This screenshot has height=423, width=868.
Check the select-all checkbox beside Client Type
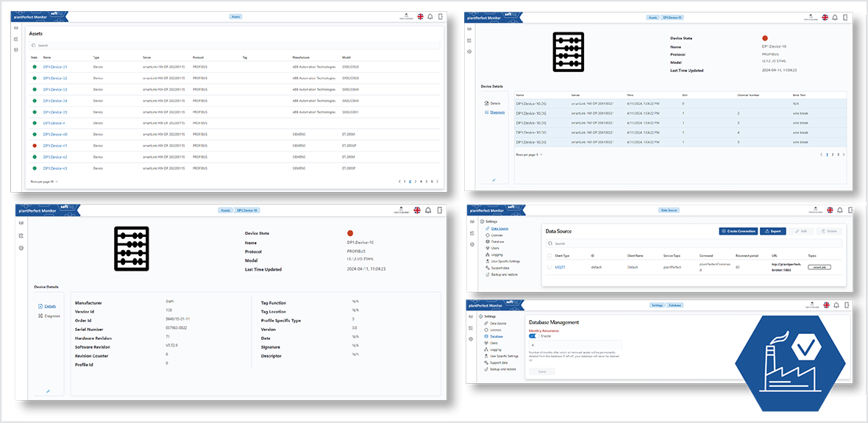(549, 255)
